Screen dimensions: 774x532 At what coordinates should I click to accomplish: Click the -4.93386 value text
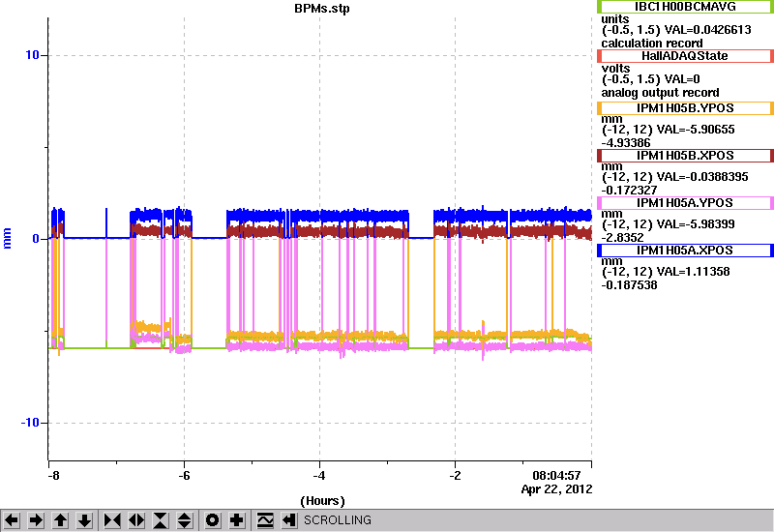click(626, 143)
